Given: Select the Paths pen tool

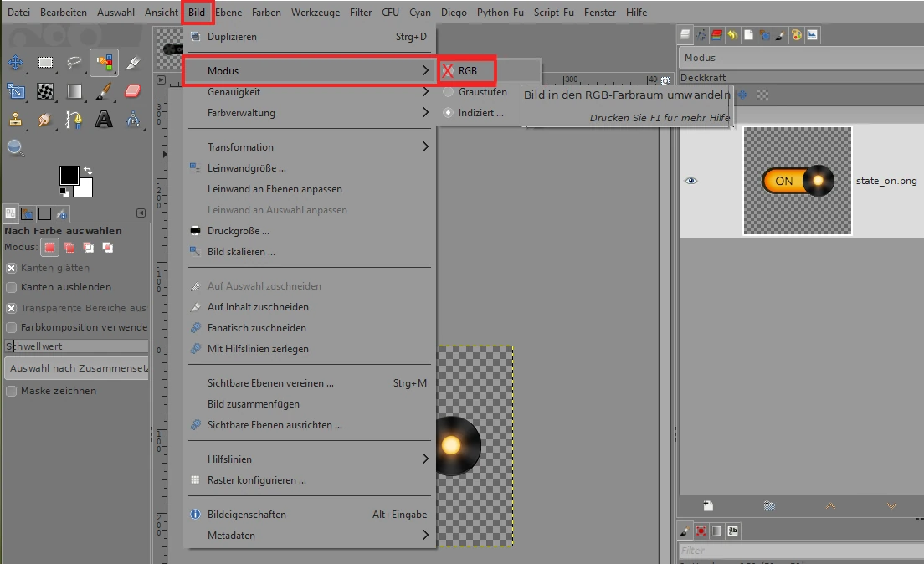Looking at the screenshot, I should 74,120.
